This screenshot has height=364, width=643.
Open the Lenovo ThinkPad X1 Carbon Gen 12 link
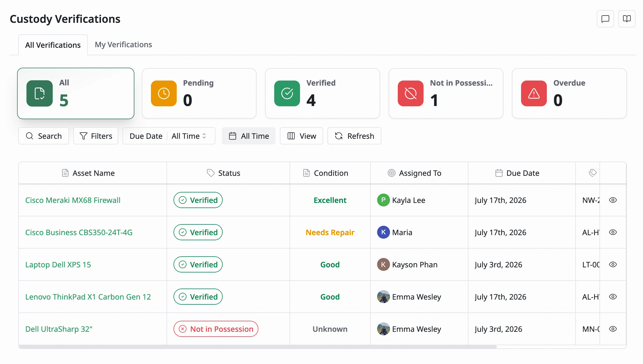[x=88, y=297]
